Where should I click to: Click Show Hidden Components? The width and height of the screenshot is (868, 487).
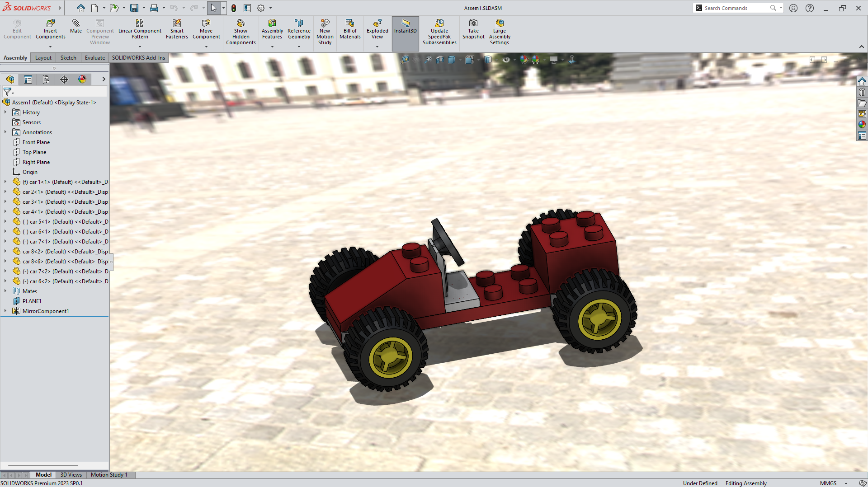241,32
